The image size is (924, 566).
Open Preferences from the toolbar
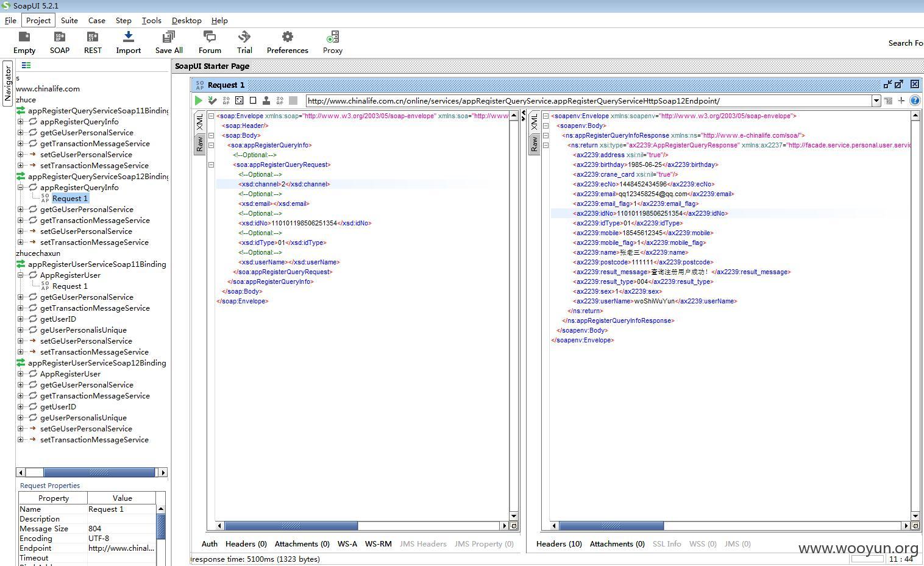click(288, 43)
